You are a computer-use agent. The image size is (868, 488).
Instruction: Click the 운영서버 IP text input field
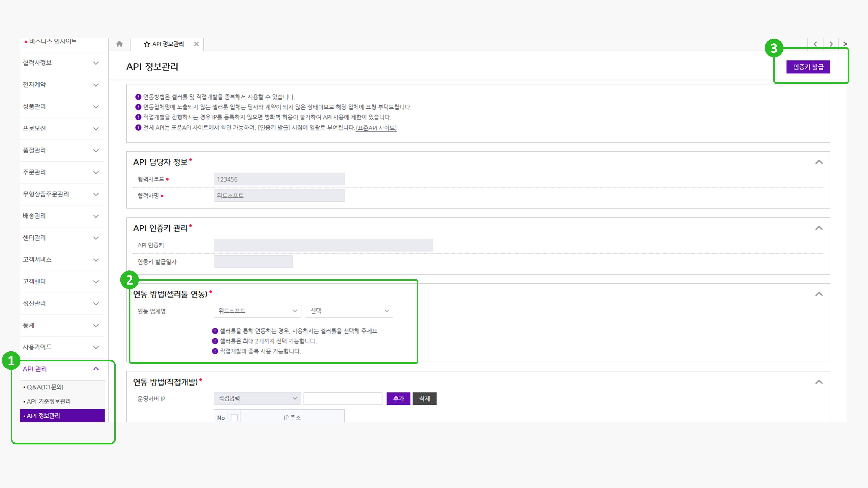[343, 398]
